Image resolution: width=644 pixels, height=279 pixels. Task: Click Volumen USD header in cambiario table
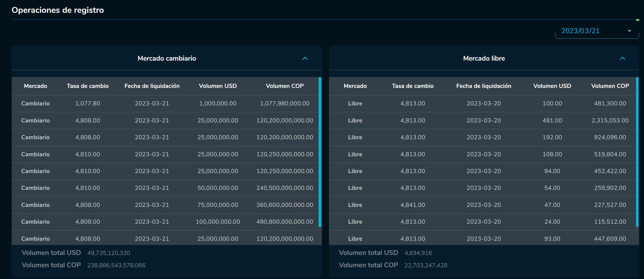[x=217, y=86]
